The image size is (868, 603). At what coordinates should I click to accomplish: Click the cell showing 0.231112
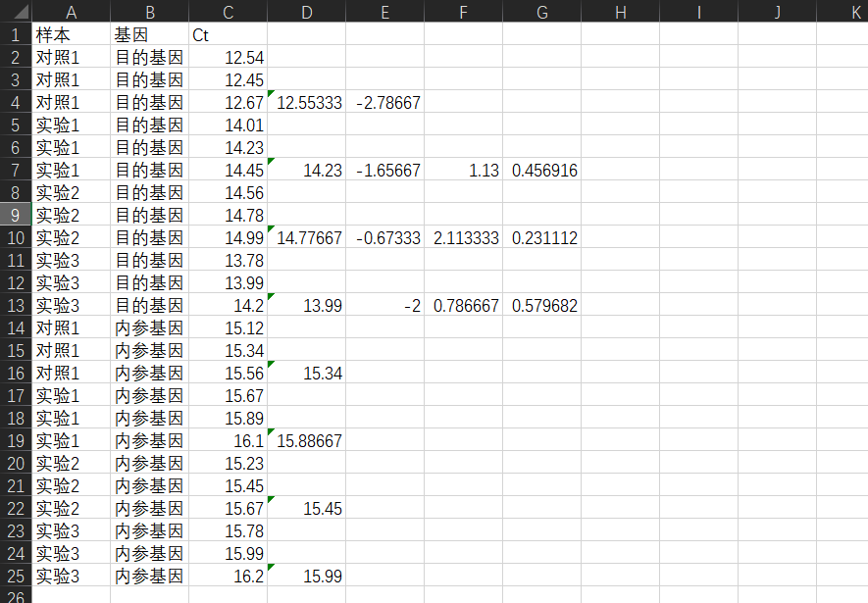[541, 237]
